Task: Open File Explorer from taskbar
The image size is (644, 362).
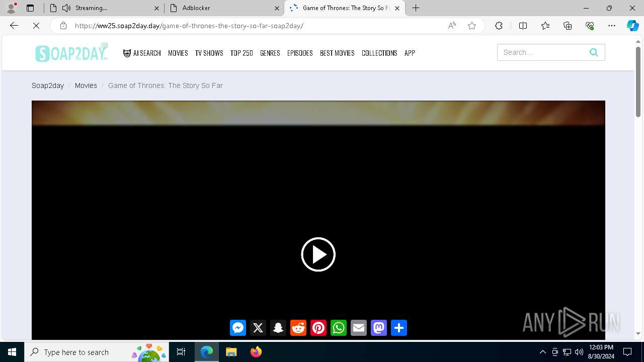Action: click(x=231, y=352)
